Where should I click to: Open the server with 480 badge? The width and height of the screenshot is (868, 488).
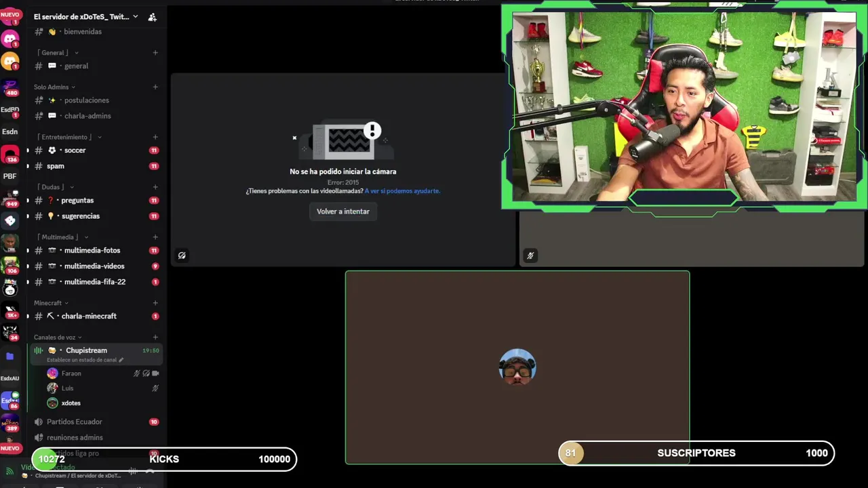pyautogui.click(x=10, y=87)
